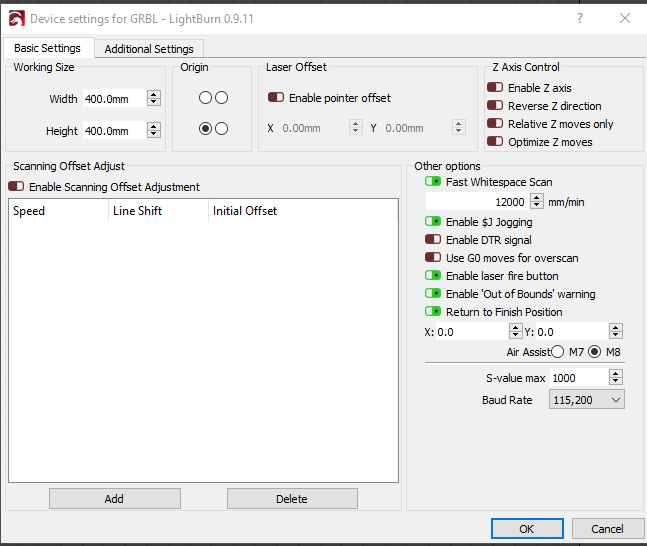
Task: Increase the finish position X value
Action: click(515, 328)
